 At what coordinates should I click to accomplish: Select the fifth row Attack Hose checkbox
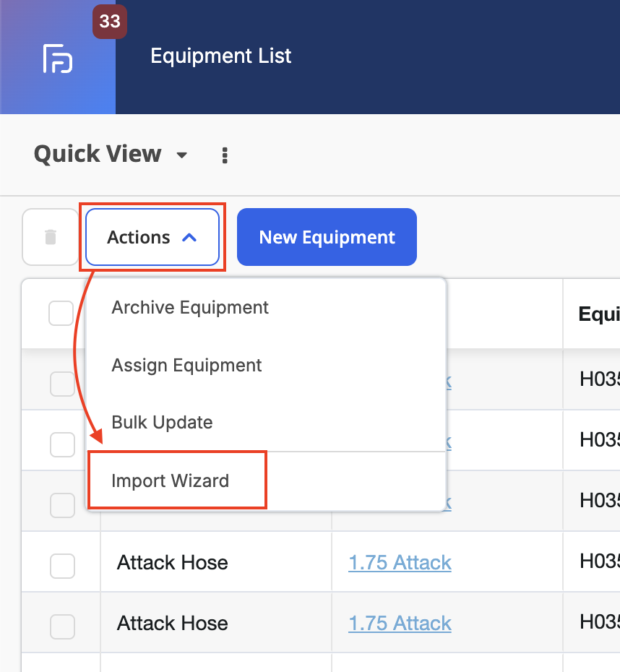[63, 627]
